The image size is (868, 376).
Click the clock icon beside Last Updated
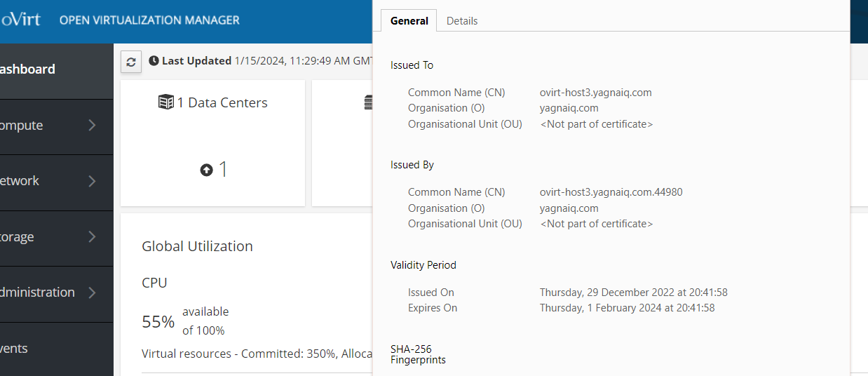click(154, 61)
